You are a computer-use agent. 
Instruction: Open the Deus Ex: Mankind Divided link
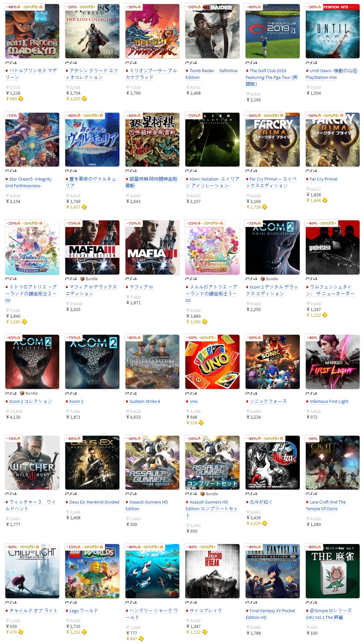tap(94, 502)
